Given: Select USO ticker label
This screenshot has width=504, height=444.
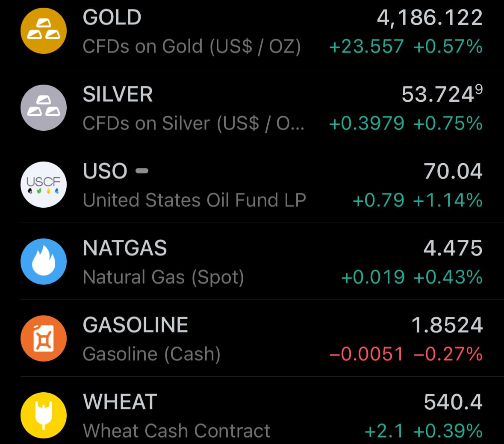Looking at the screenshot, I should tap(105, 171).
